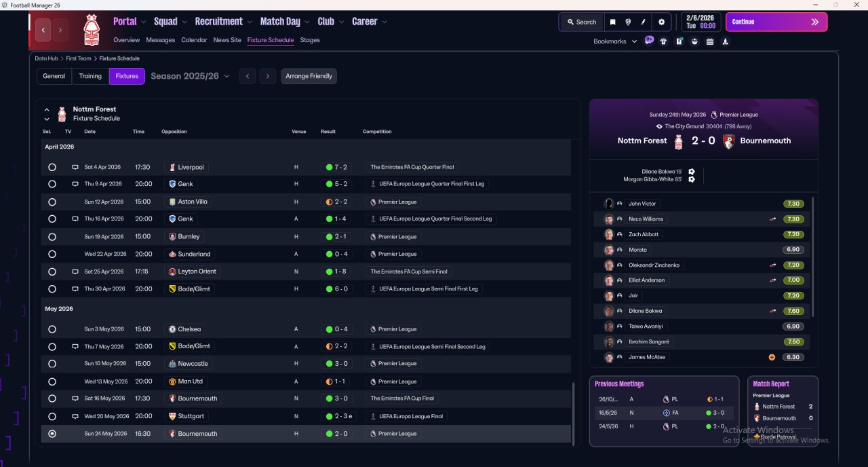The image size is (868, 467).
Task: Open the settings gear icon
Action: [x=662, y=22]
